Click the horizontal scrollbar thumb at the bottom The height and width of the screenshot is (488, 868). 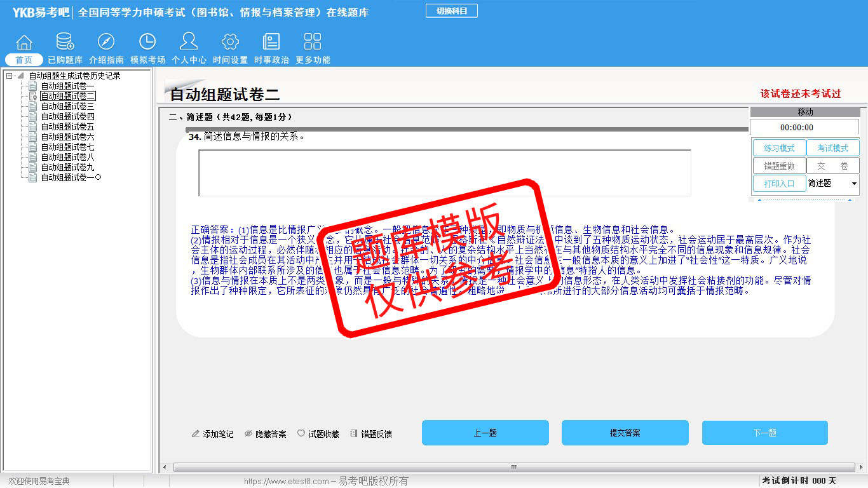[x=513, y=468]
